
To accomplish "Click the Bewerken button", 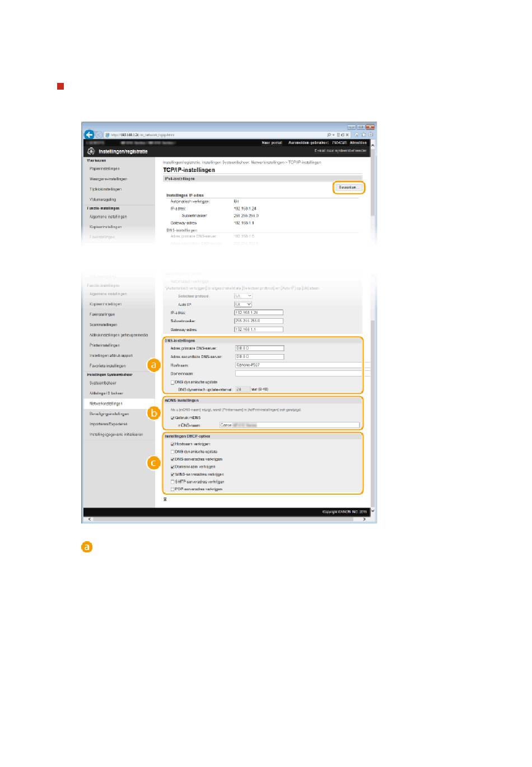I will 349,188.
